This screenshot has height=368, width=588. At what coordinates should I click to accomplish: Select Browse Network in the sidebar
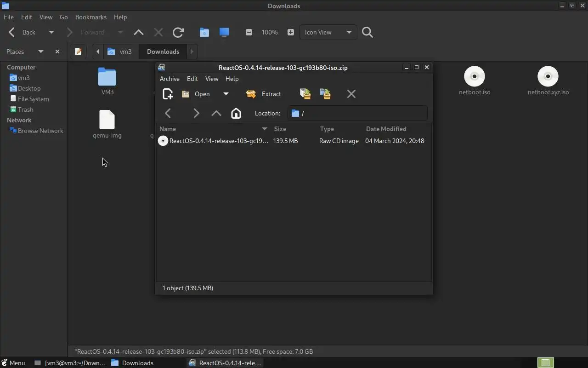36,131
